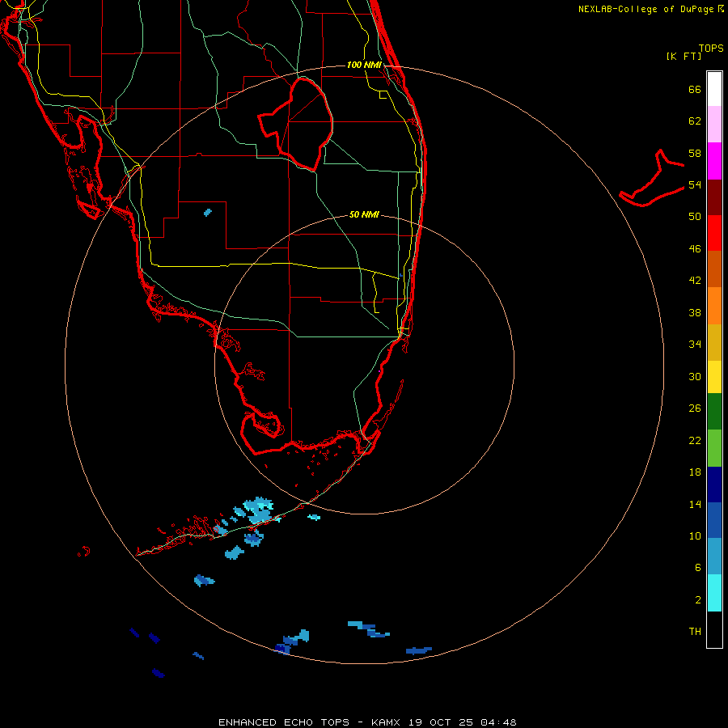This screenshot has height=728, width=728.
Task: Select the navy blue legend swatch
Action: click(x=714, y=485)
